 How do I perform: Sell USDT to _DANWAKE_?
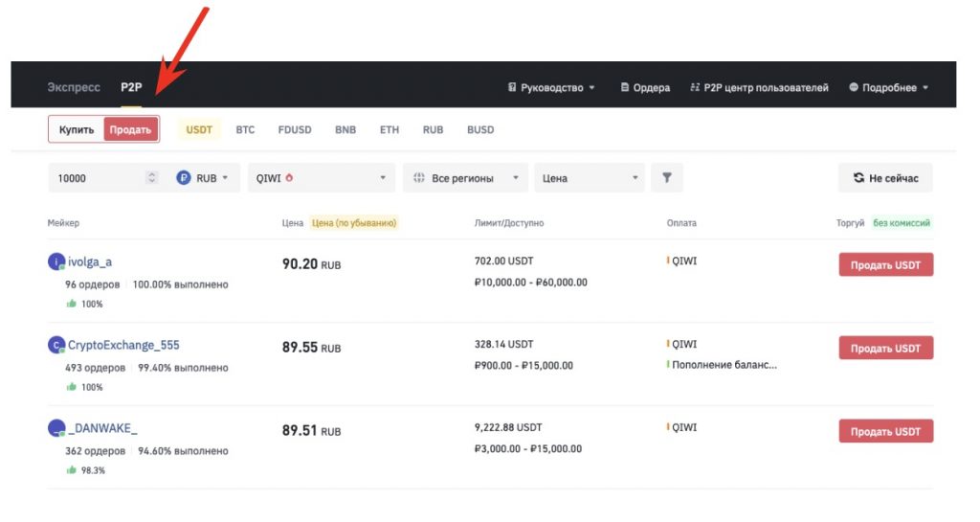pyautogui.click(x=885, y=431)
